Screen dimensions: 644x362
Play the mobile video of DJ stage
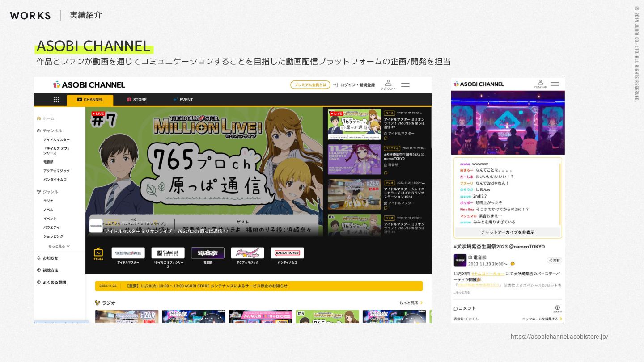pos(508,123)
